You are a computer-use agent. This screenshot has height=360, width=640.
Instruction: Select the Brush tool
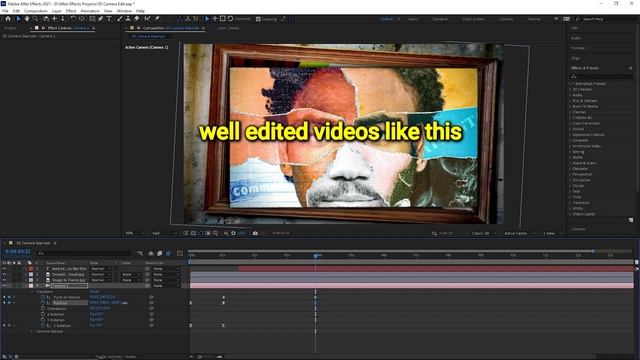click(x=120, y=19)
